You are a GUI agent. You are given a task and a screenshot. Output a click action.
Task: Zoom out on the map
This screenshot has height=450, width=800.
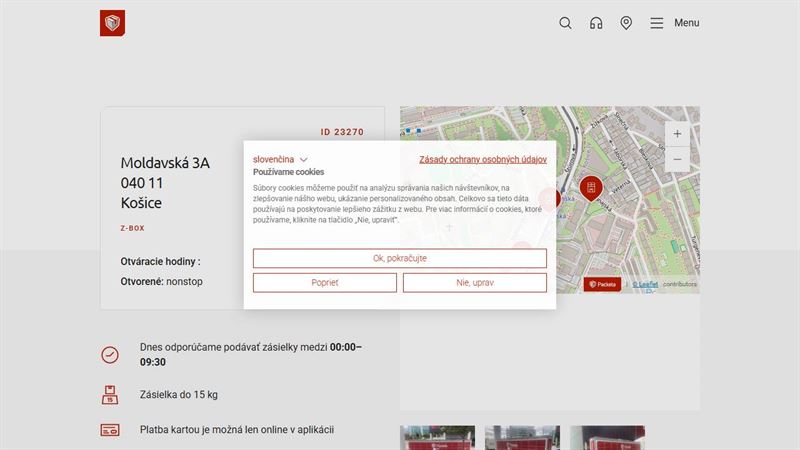point(677,159)
